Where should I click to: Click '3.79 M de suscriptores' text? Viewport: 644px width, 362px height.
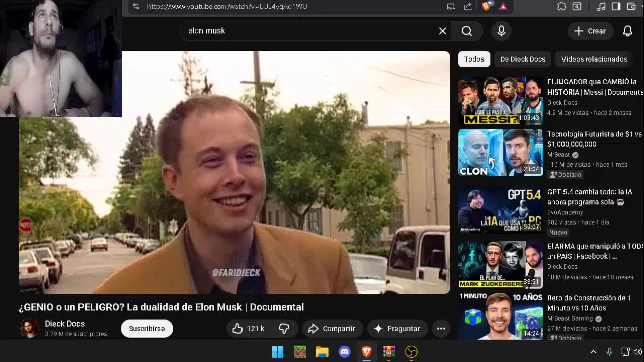click(76, 334)
